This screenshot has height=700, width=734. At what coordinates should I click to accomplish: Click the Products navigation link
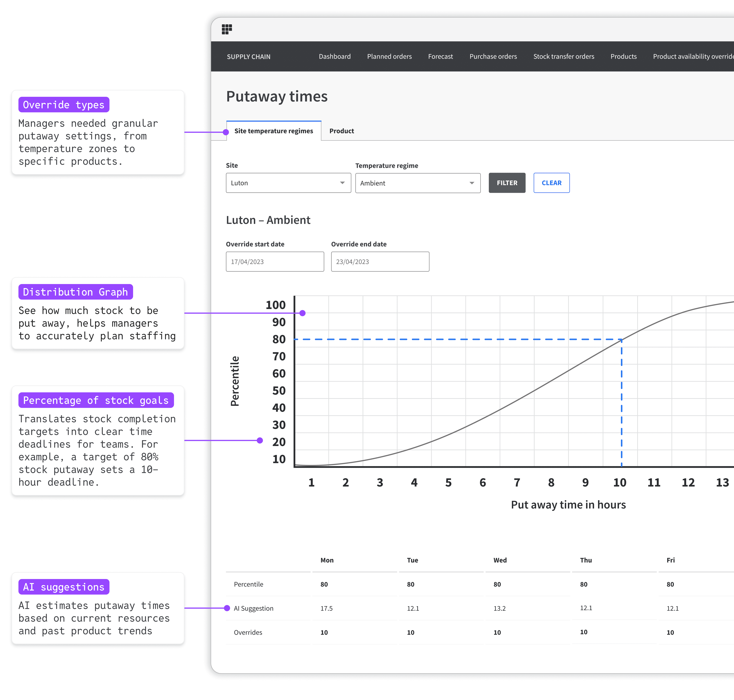pyautogui.click(x=623, y=56)
